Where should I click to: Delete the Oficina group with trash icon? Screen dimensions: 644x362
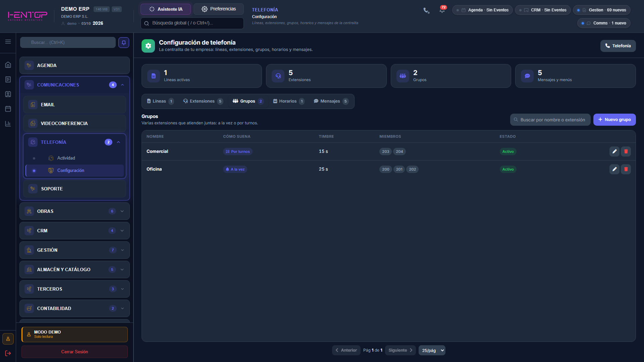click(626, 169)
